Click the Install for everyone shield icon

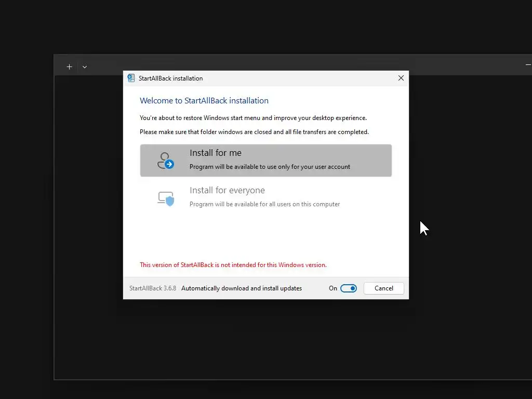point(166,198)
